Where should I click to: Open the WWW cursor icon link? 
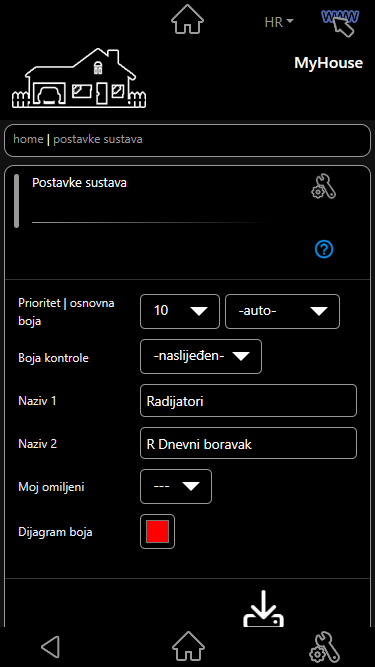pyautogui.click(x=340, y=22)
